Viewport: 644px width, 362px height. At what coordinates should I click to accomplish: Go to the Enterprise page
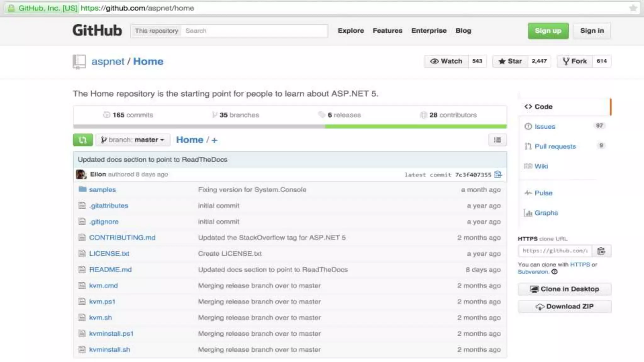pyautogui.click(x=429, y=31)
